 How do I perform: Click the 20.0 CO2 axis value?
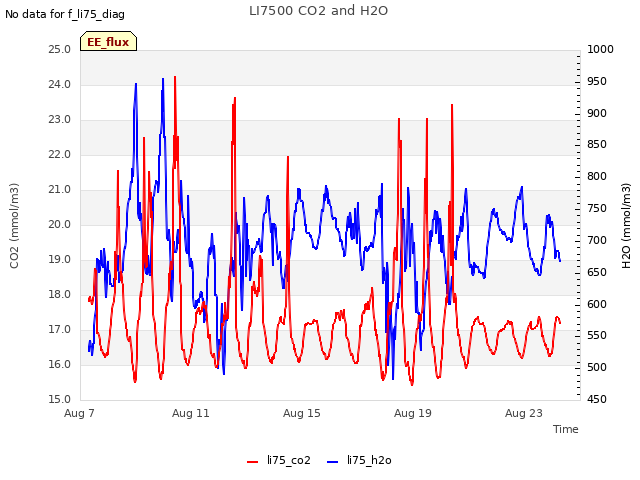point(60,224)
